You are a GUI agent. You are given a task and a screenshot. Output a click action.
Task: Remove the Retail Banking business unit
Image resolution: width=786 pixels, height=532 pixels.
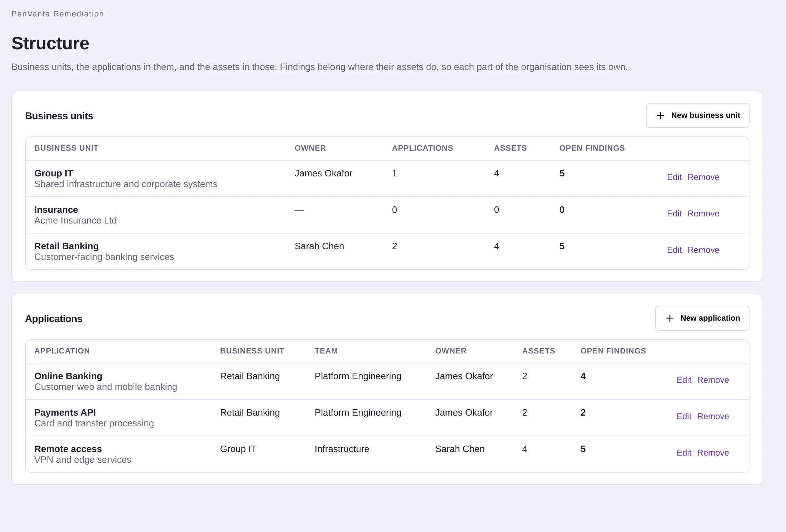[x=703, y=250]
